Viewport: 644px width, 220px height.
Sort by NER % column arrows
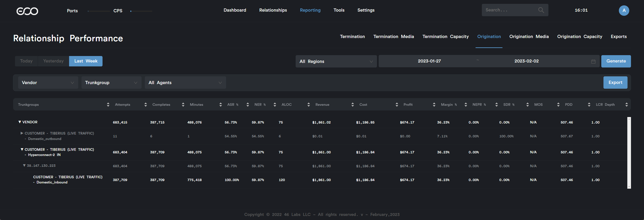click(275, 104)
